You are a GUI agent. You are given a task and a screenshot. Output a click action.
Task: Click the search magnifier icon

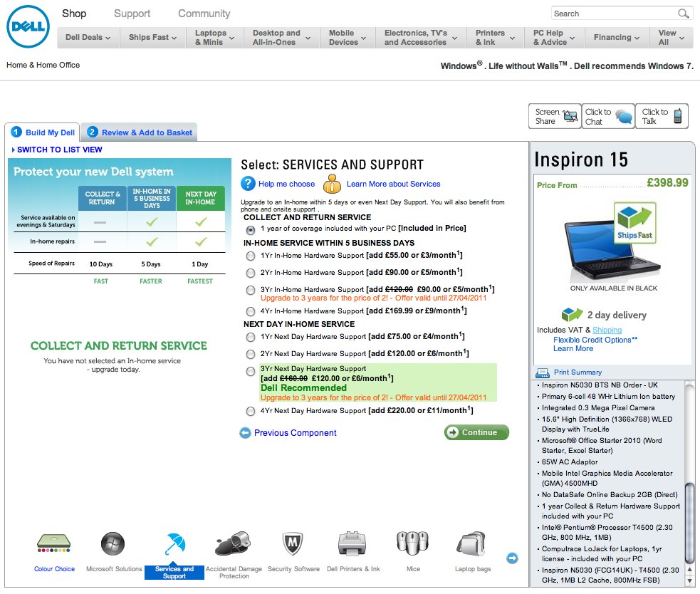pos(684,14)
